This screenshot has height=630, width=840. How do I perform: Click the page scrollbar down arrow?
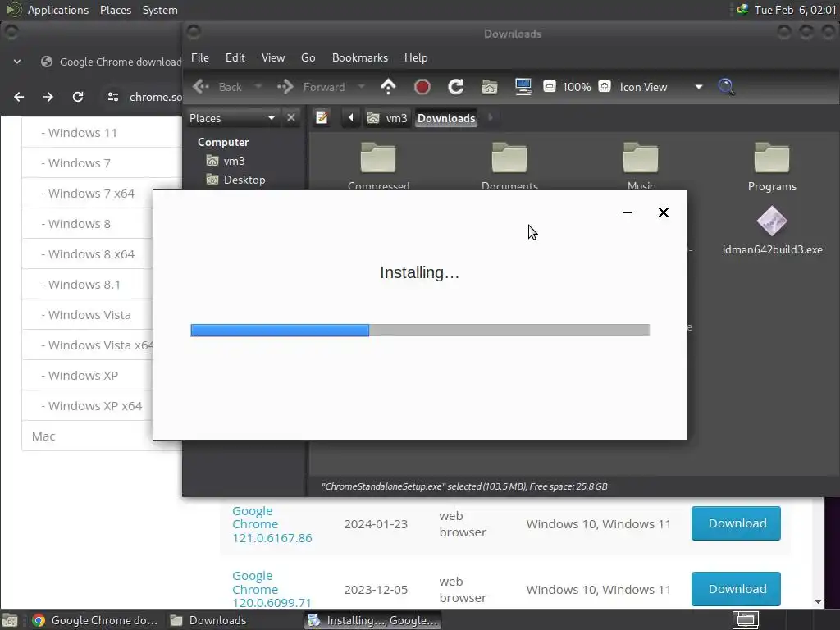pyautogui.click(x=818, y=602)
